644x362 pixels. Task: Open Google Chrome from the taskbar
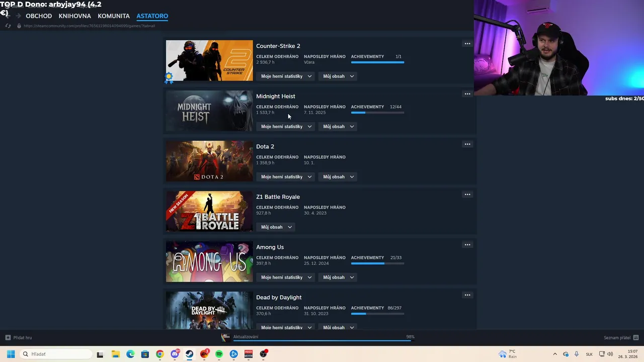point(159,354)
